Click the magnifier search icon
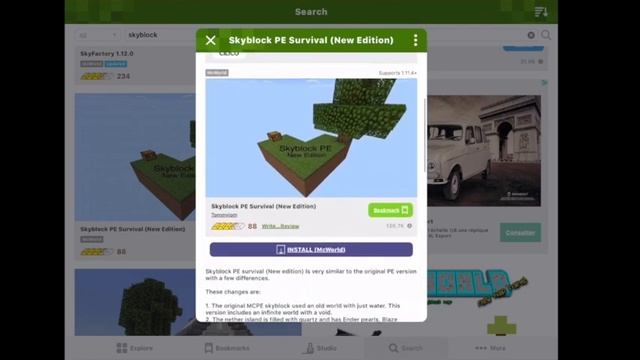640x360 pixels. coord(546,35)
